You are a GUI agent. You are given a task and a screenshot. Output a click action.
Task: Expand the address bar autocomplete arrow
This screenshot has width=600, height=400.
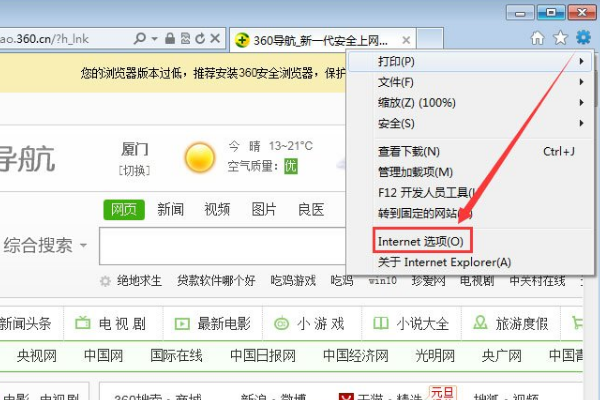coord(155,38)
